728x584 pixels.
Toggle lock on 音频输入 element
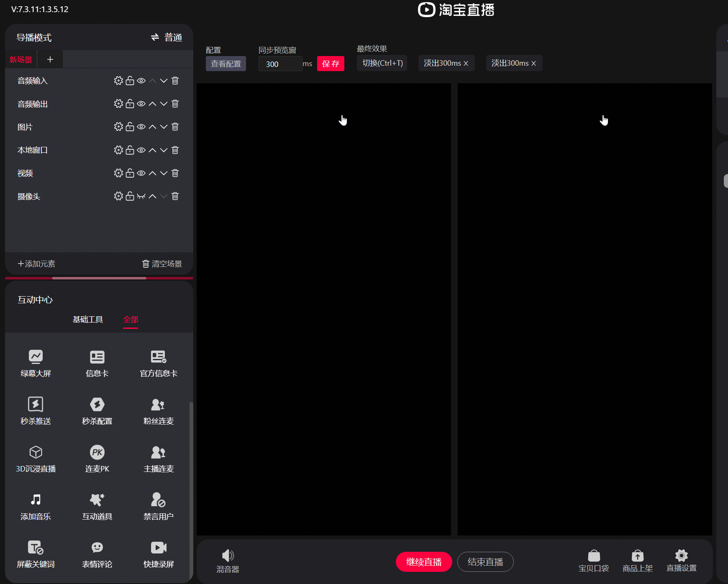(x=130, y=80)
